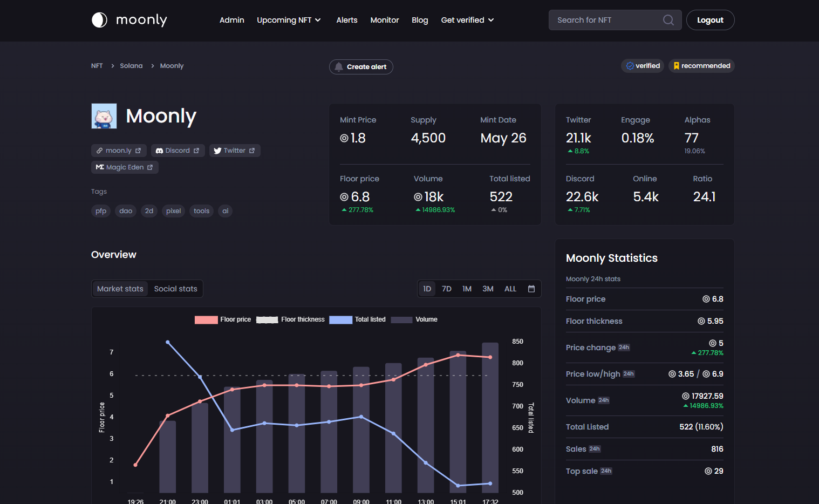Go to Solana breadcrumb link
The height and width of the screenshot is (504, 819).
pyautogui.click(x=131, y=66)
